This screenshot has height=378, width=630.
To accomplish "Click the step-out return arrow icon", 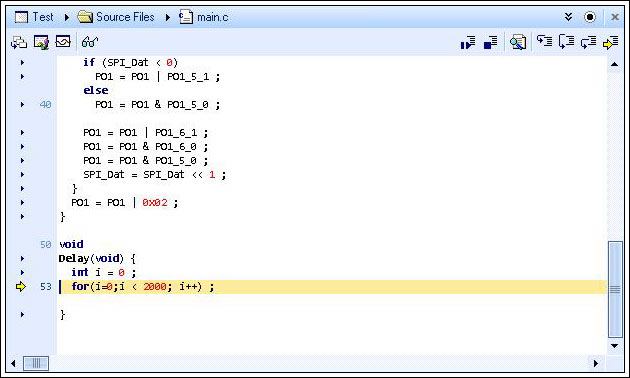I will (x=589, y=42).
